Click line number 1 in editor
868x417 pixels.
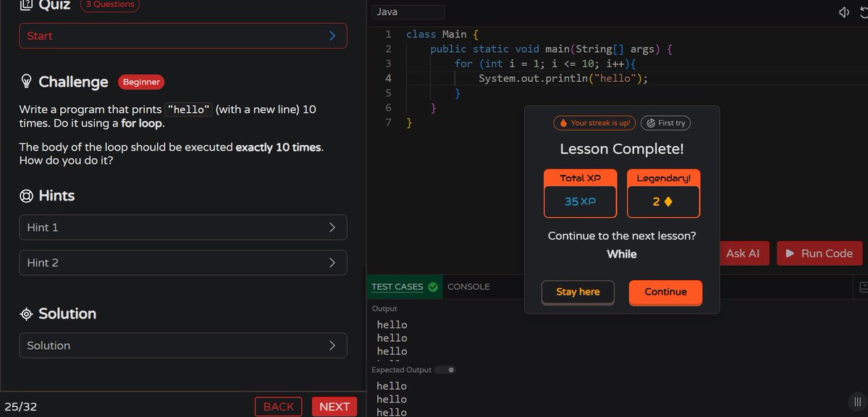pos(388,34)
